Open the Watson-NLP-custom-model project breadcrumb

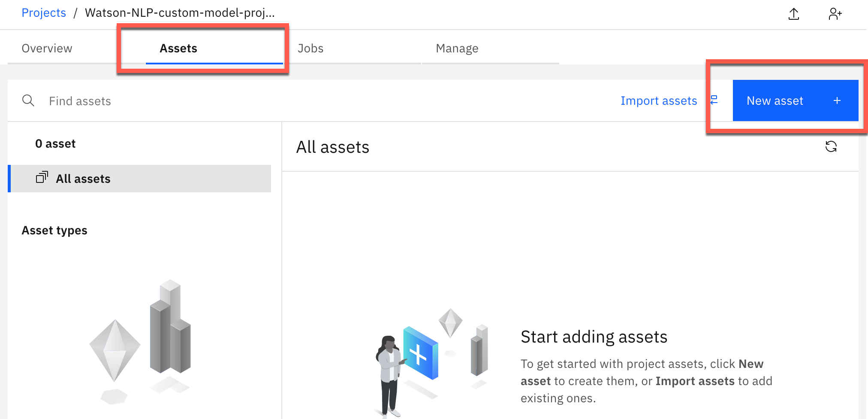(x=180, y=12)
